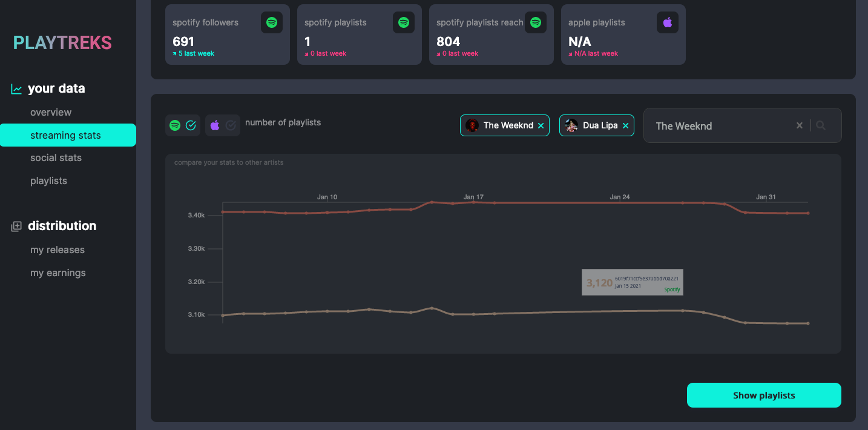Go to social stats
This screenshot has height=430, width=868.
(x=56, y=157)
